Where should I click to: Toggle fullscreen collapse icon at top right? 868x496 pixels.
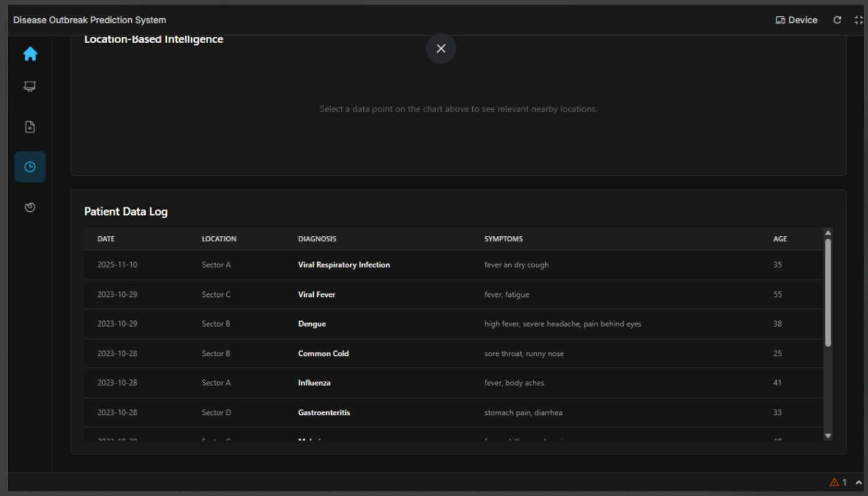tap(858, 20)
